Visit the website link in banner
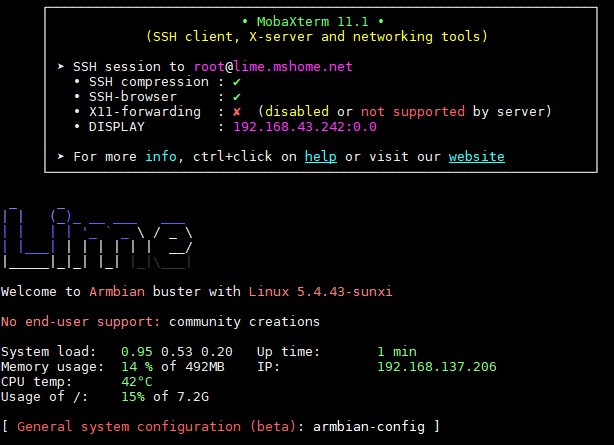614x445 pixels. pyautogui.click(x=477, y=157)
